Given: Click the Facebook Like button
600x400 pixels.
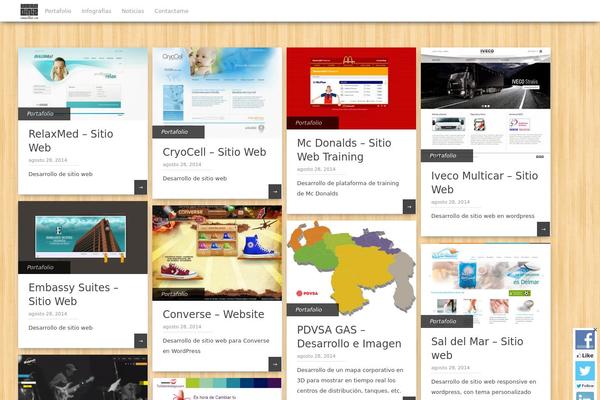Looking at the screenshot, I should click(x=585, y=356).
